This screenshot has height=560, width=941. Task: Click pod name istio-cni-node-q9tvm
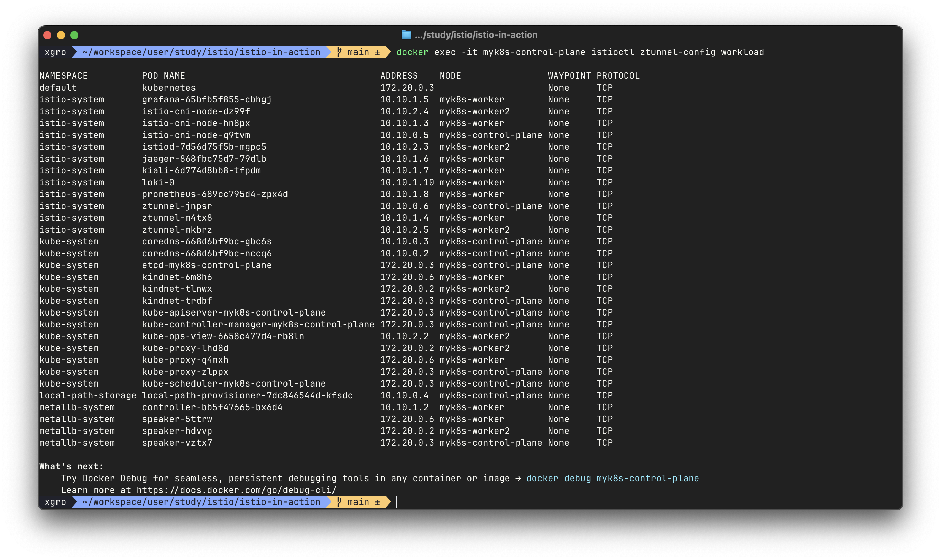click(x=196, y=135)
